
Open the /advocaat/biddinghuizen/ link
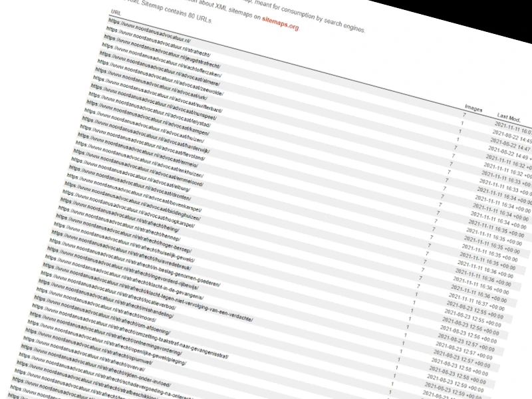pos(132,200)
